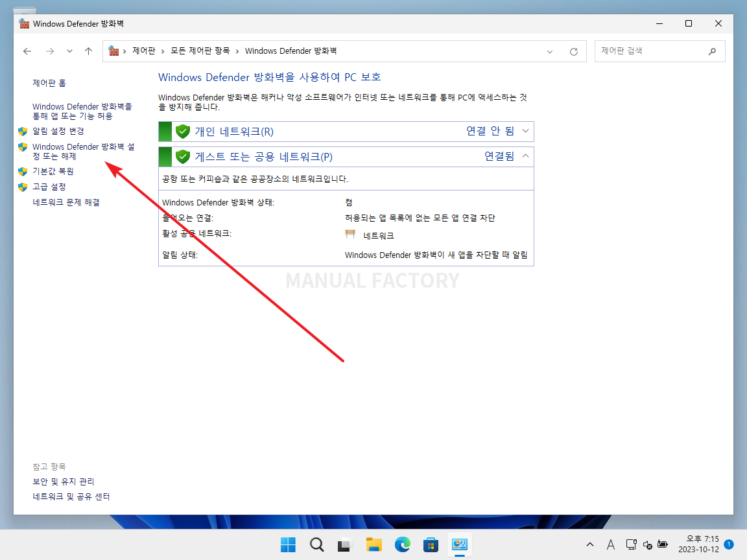Image resolution: width=747 pixels, height=560 pixels.
Task: Open 네트워크 문제 해결
Action: 66,202
